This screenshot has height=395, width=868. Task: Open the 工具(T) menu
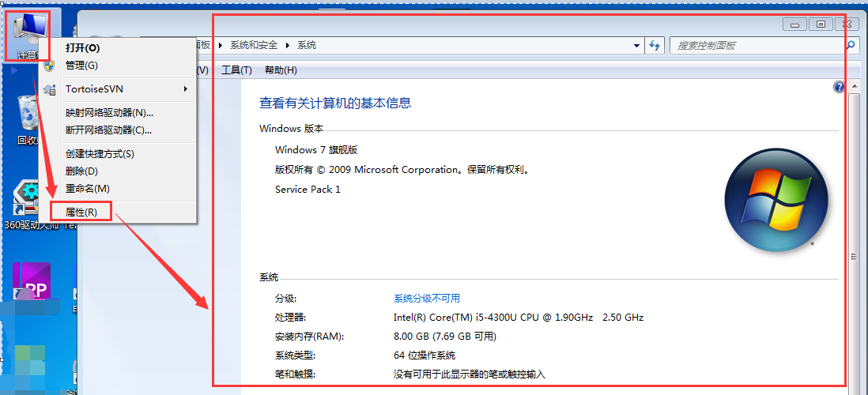point(236,70)
